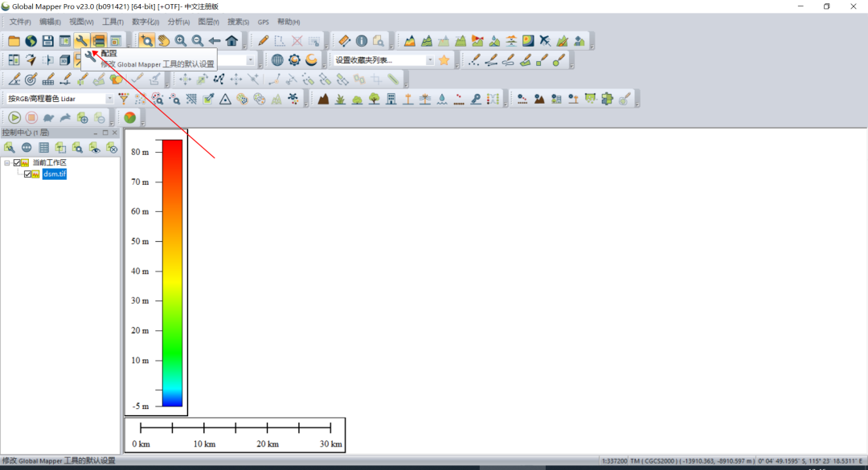Image resolution: width=868 pixels, height=470 pixels.
Task: Click the remove layer icon in Control Center
Action: [112, 147]
